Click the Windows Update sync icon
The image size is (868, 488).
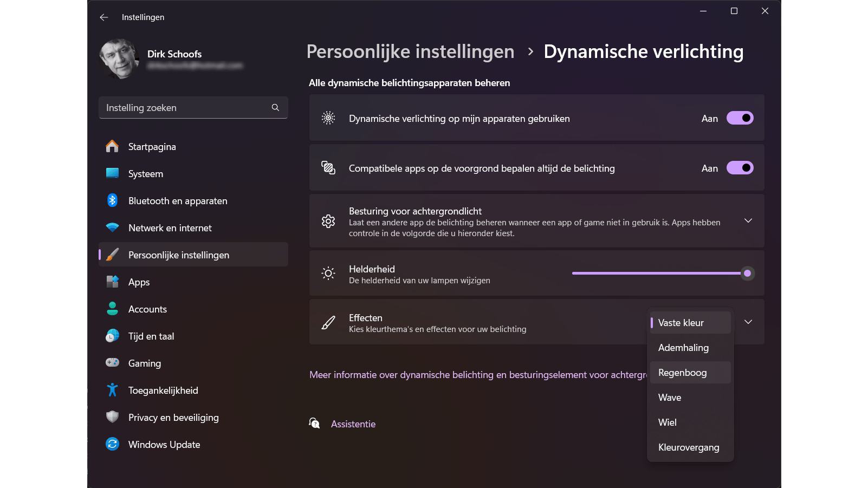pos(112,444)
